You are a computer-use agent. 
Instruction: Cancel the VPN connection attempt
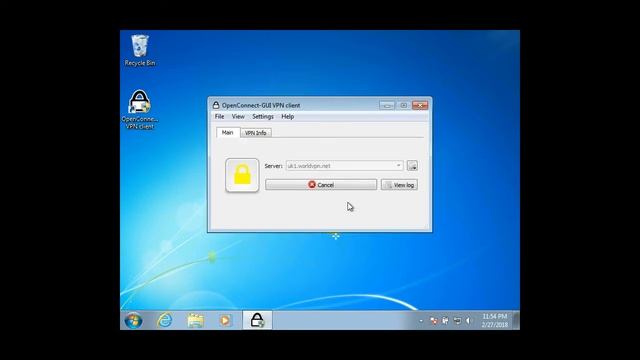click(321, 185)
